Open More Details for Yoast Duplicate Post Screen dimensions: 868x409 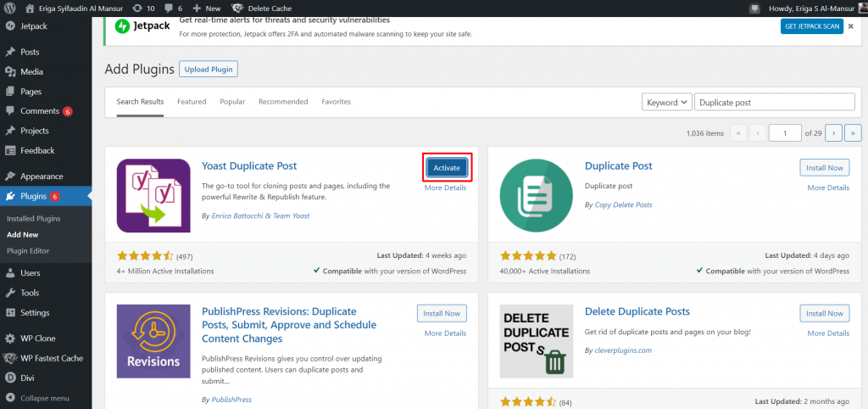coord(445,188)
